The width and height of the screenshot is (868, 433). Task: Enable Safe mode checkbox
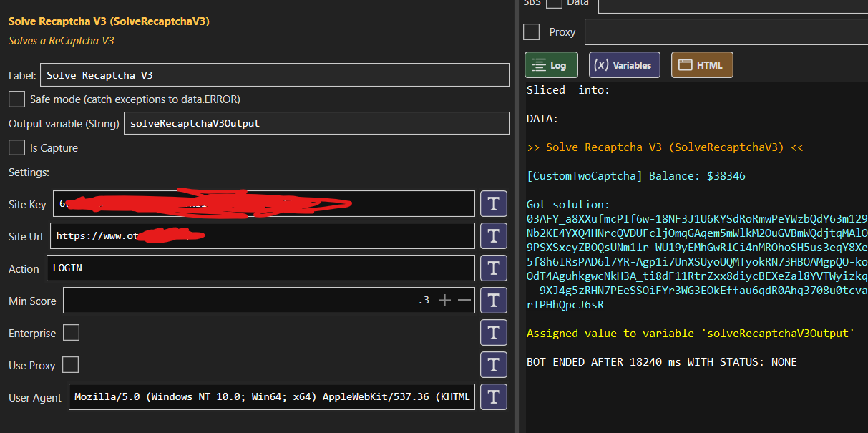point(16,99)
